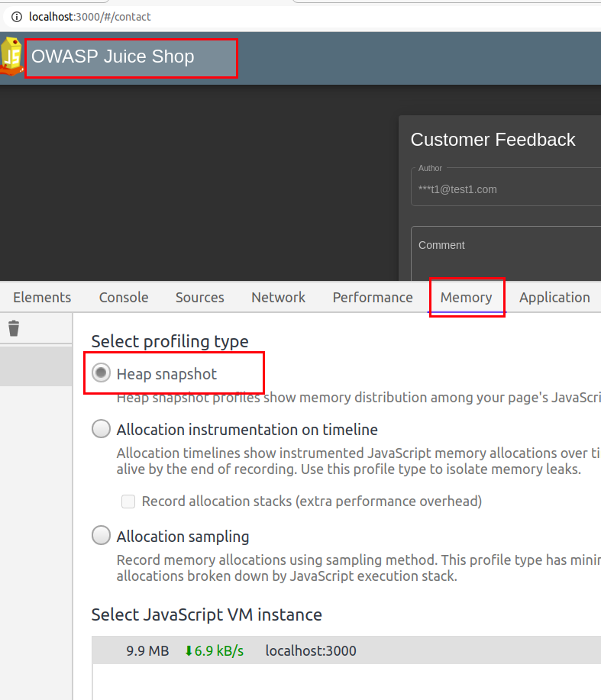601x700 pixels.
Task: Click the green download rate arrow icon
Action: (189, 651)
